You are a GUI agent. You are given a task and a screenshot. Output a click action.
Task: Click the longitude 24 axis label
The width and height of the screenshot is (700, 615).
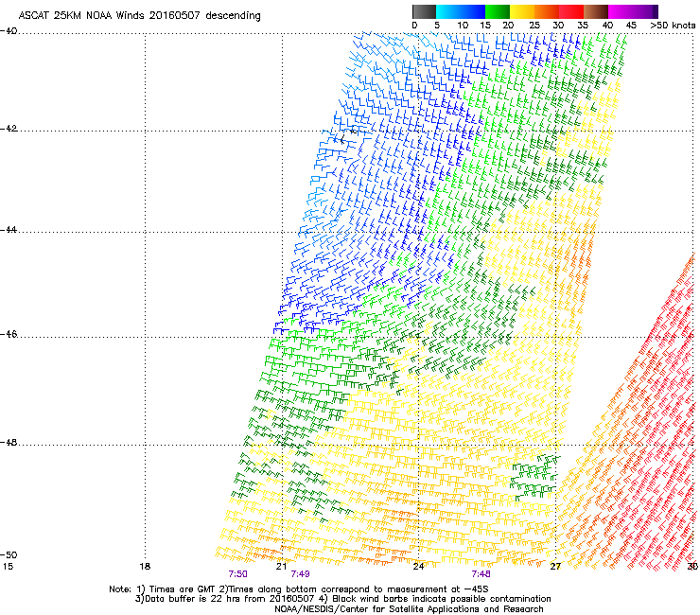(418, 567)
